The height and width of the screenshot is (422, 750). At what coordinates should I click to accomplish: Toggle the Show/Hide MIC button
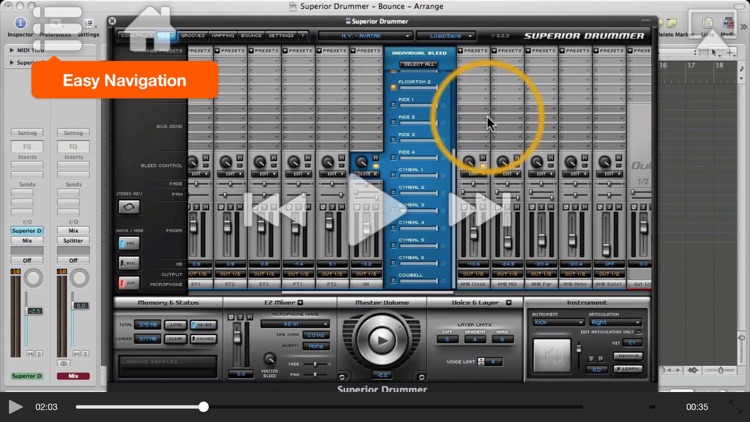tap(129, 244)
